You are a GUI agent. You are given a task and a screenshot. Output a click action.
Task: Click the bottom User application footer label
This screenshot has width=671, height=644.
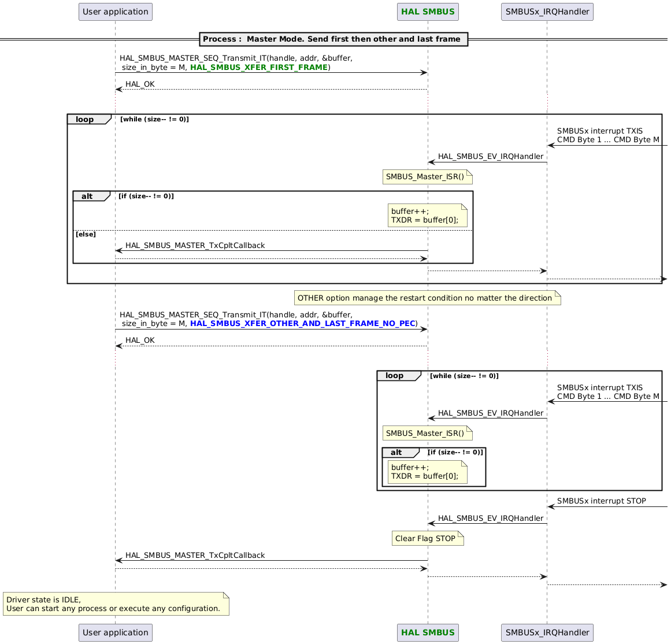[x=115, y=632]
